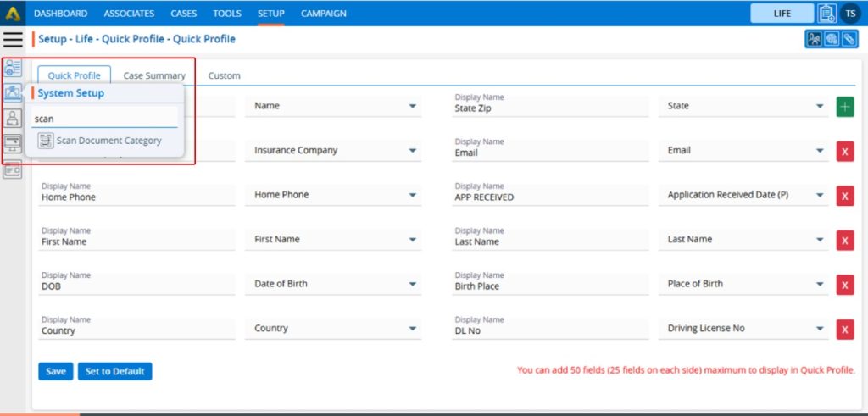Open the TS user avatar
This screenshot has width=868, height=416.
850,13
